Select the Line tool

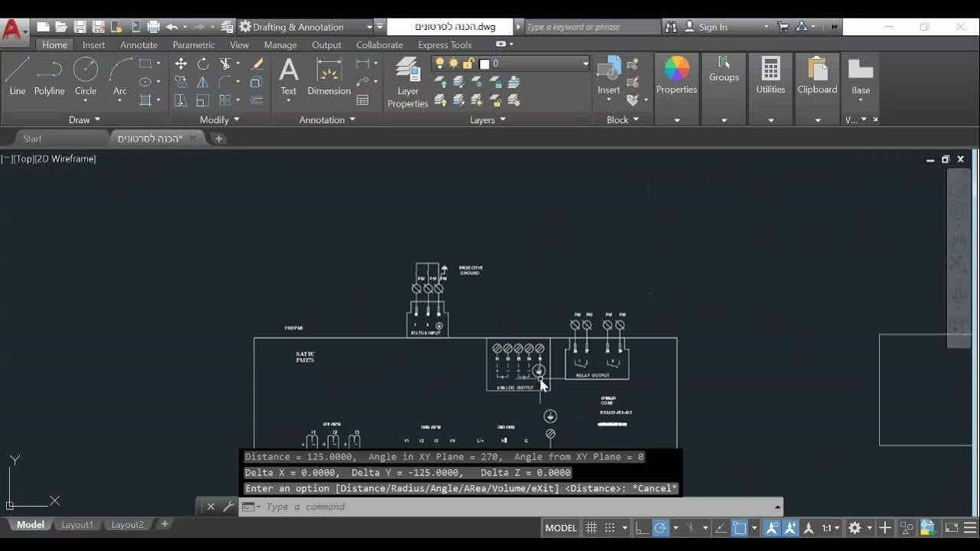pos(18,76)
